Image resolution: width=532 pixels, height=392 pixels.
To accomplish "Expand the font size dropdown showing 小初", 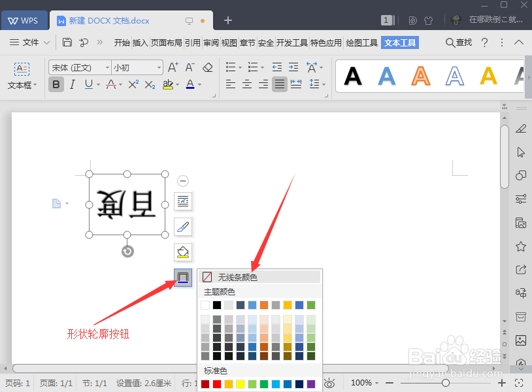I will point(135,67).
